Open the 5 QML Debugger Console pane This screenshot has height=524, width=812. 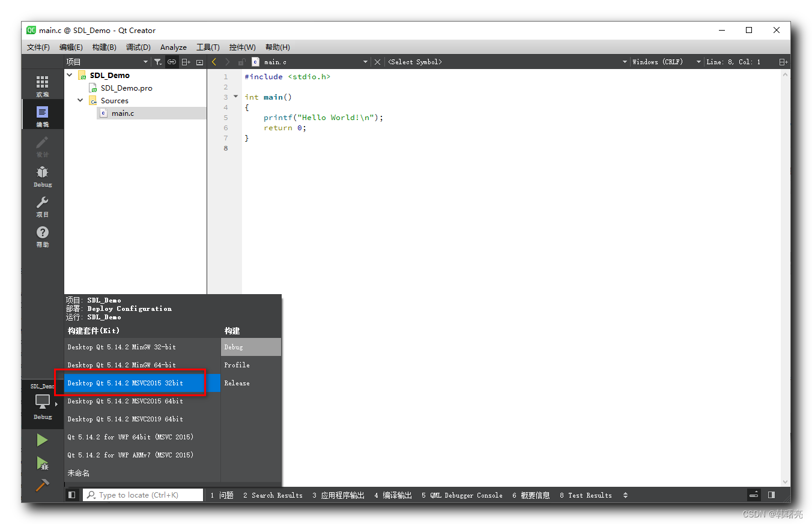pyautogui.click(x=462, y=495)
